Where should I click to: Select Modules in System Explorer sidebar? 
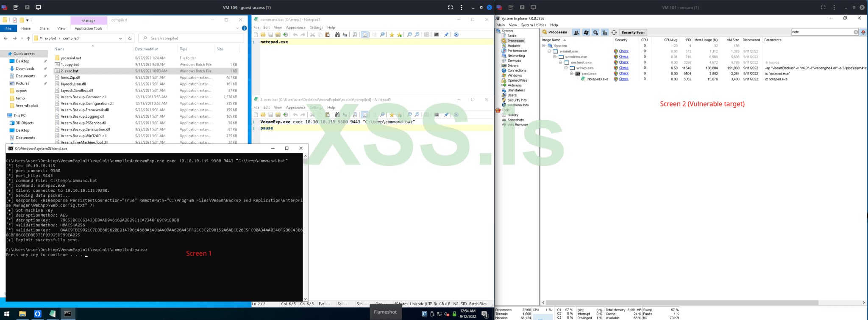click(x=514, y=46)
